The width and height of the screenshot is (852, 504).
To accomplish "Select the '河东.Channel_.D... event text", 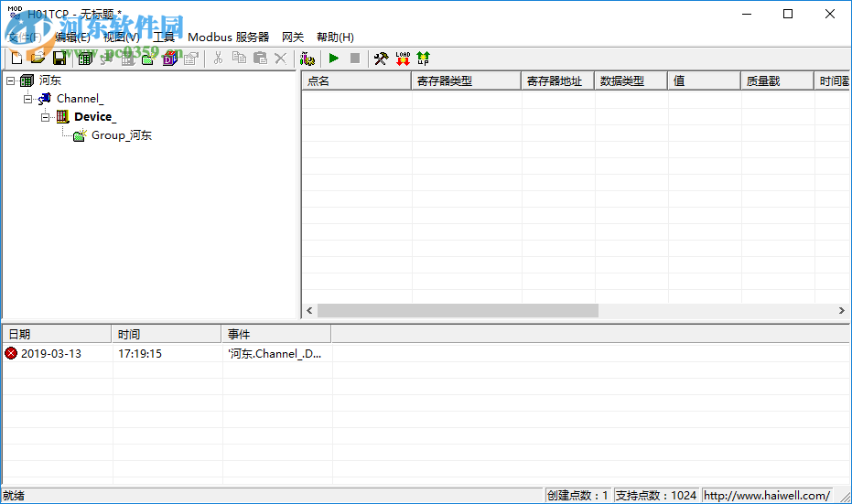I will (275, 354).
